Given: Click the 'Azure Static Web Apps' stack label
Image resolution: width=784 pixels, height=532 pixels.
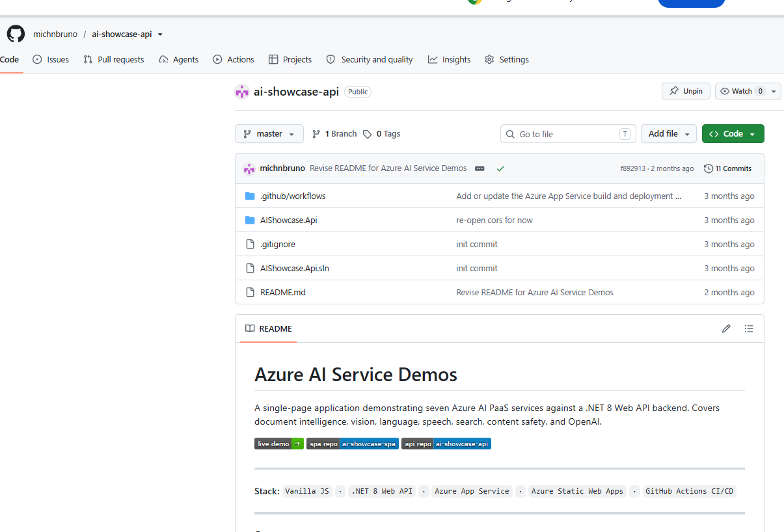Looking at the screenshot, I should [x=577, y=491].
